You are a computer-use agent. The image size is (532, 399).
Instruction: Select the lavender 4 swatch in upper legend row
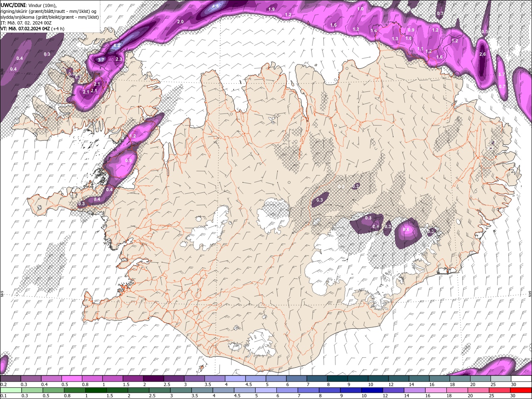pyautogui.click(x=235, y=379)
